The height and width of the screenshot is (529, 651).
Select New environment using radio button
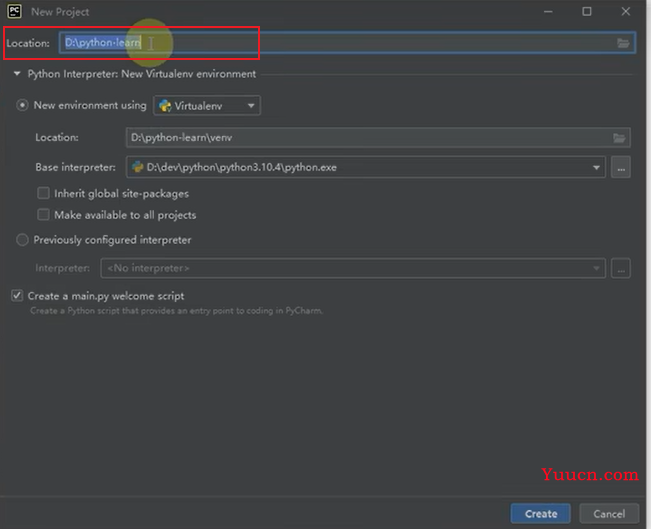pos(22,105)
